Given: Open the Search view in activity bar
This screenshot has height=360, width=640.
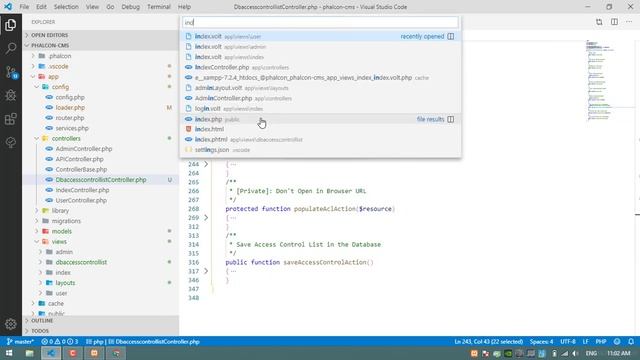Looking at the screenshot, I should tap(11, 48).
